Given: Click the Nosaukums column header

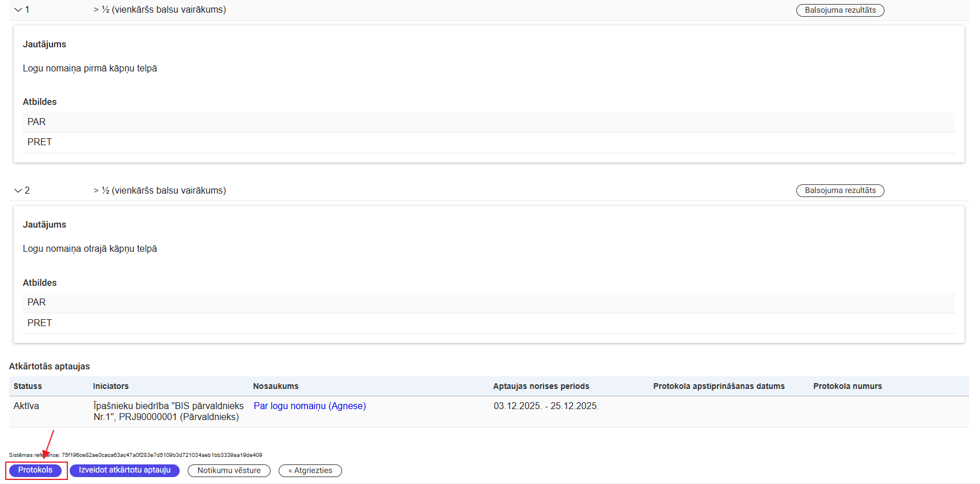Looking at the screenshot, I should (x=275, y=387).
